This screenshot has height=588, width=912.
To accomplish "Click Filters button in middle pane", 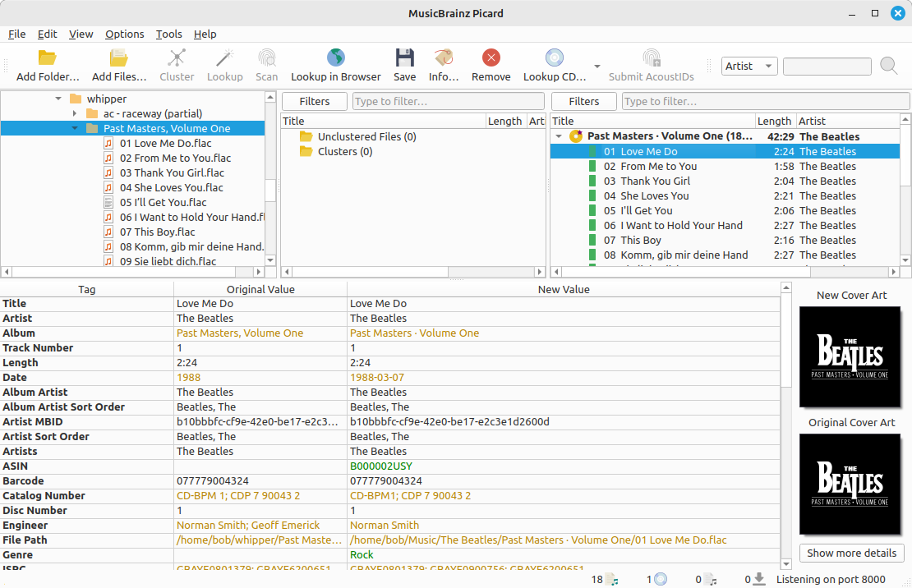I will coord(315,101).
